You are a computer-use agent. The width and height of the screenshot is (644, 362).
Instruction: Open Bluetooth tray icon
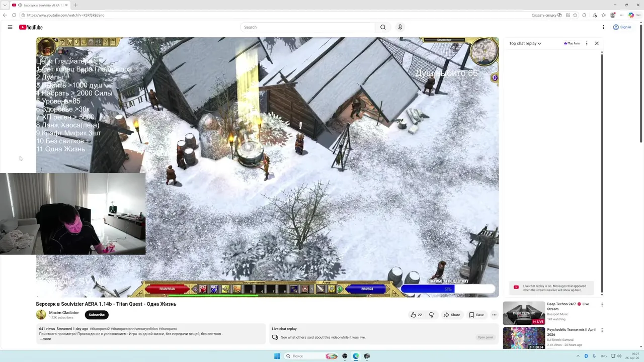[586, 356]
